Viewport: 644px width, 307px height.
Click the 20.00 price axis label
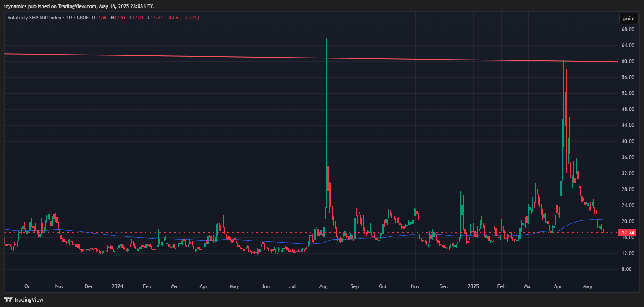(628, 221)
